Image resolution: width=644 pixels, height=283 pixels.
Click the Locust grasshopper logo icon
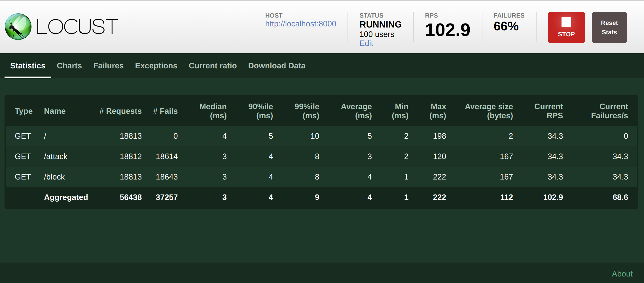point(18,27)
